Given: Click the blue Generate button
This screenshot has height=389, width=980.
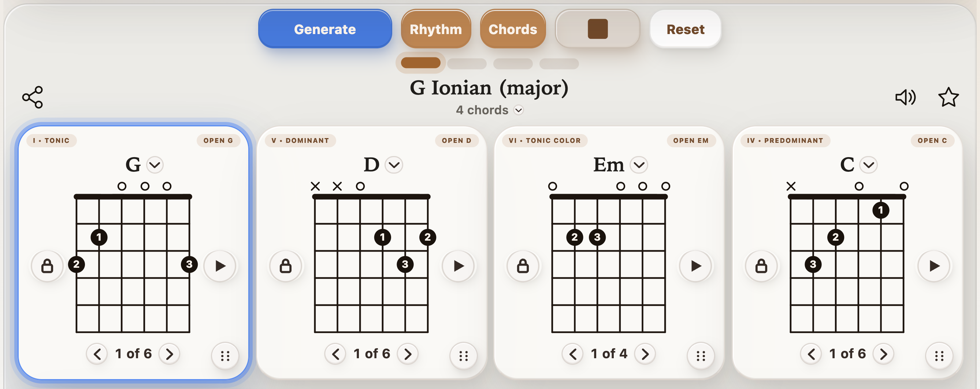Looking at the screenshot, I should click(325, 29).
